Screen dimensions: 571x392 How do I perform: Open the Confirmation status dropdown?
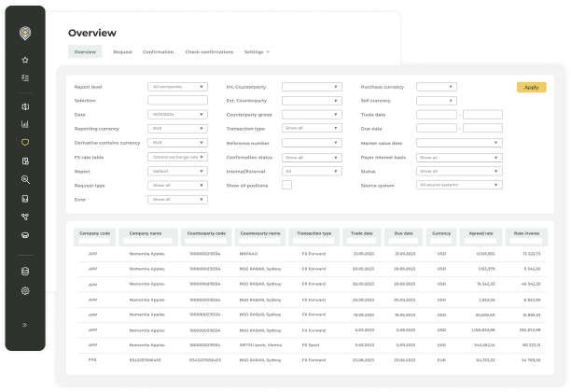(x=312, y=158)
